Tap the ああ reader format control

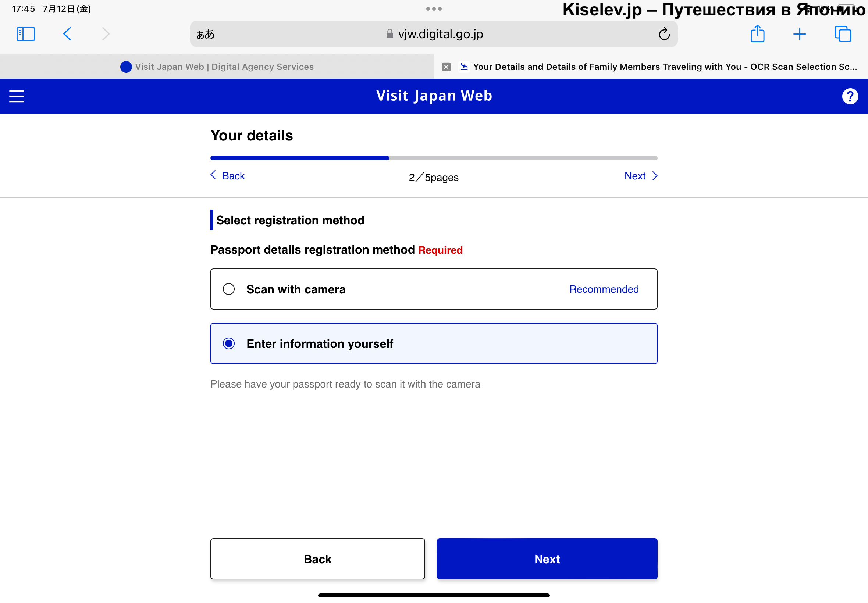[205, 35]
